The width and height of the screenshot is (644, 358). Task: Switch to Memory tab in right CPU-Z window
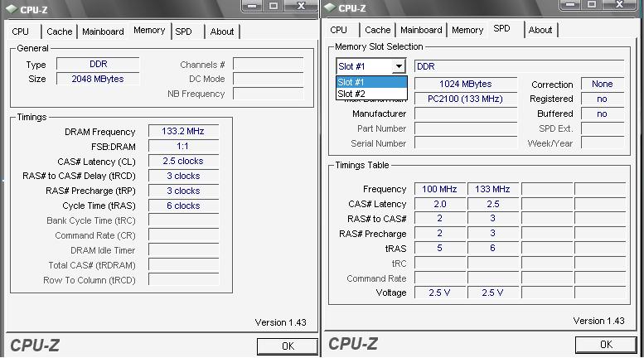pos(467,30)
